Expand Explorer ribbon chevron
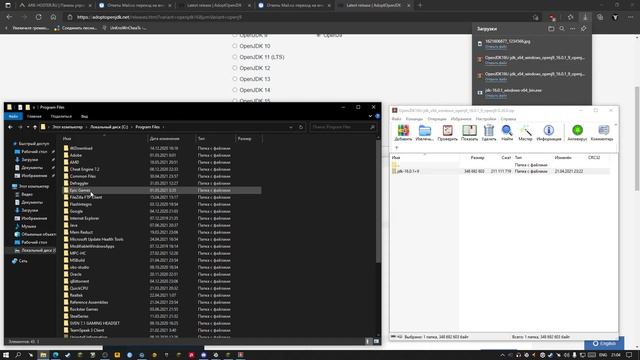The image size is (640, 360). (x=370, y=116)
